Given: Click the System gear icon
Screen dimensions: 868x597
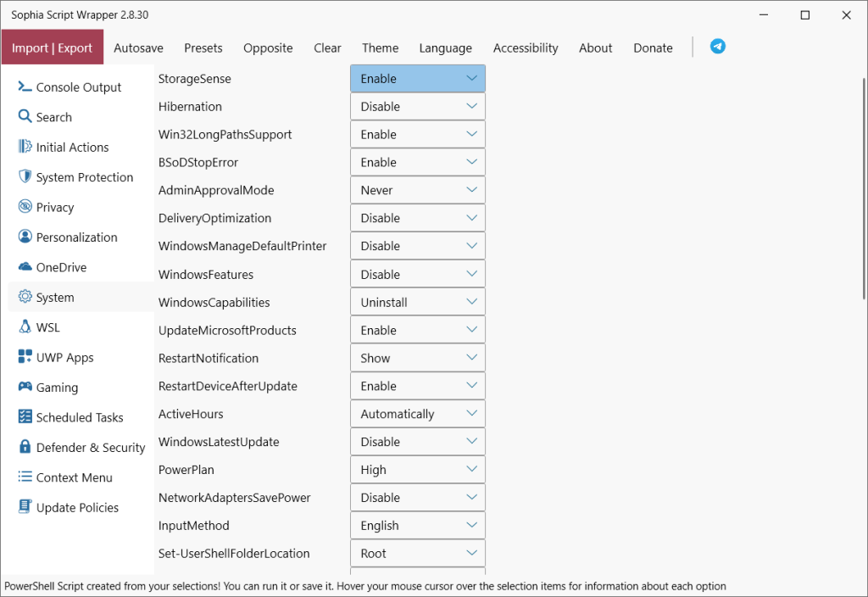Looking at the screenshot, I should click(25, 296).
